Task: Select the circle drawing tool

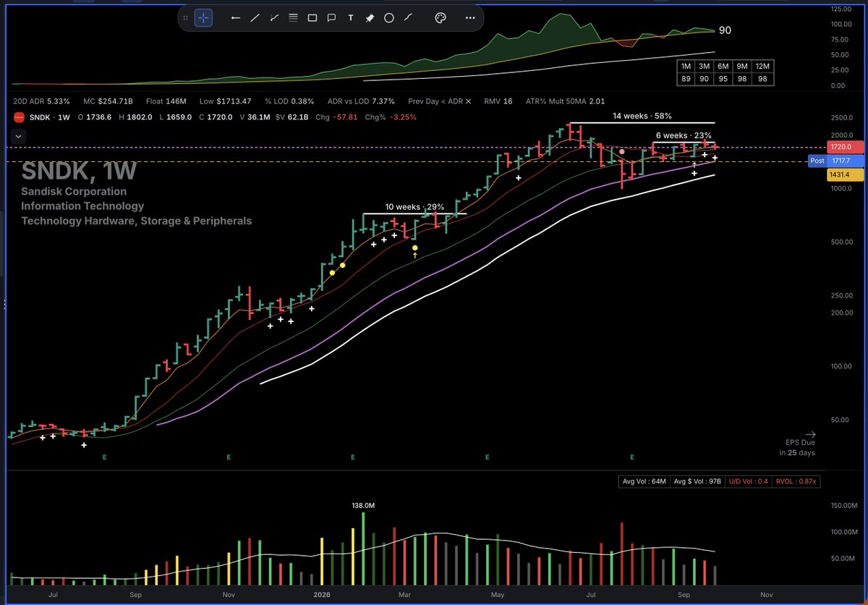Action: point(388,18)
